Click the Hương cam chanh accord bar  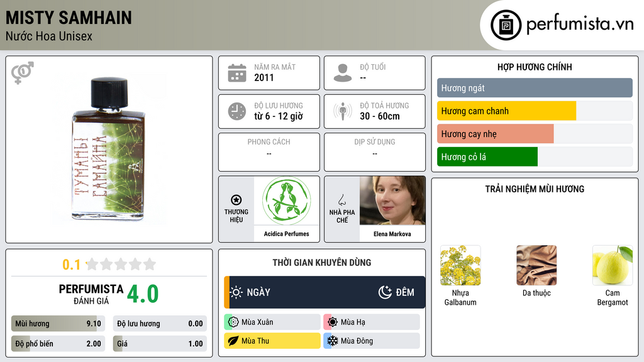point(535,111)
